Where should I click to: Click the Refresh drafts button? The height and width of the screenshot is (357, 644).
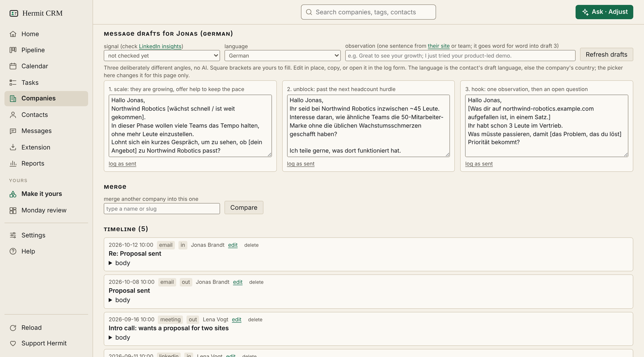tap(607, 54)
